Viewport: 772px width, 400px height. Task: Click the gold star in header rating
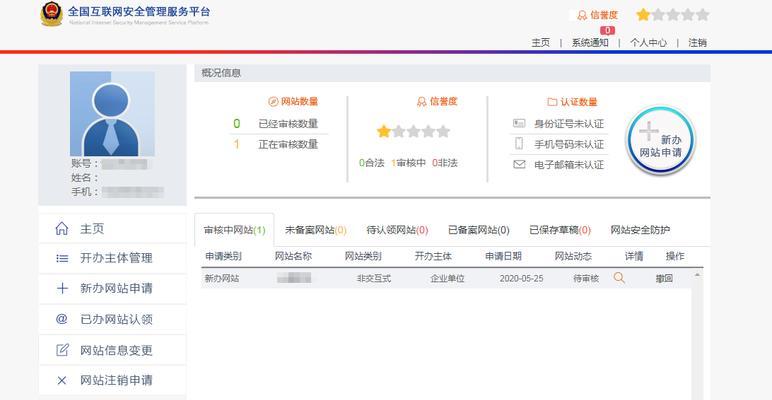point(643,15)
